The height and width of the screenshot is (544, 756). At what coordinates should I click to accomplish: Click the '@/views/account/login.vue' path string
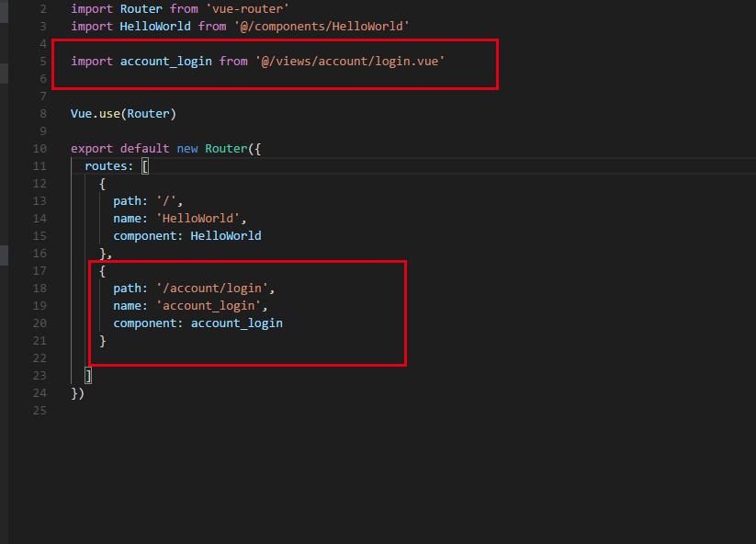(x=350, y=61)
